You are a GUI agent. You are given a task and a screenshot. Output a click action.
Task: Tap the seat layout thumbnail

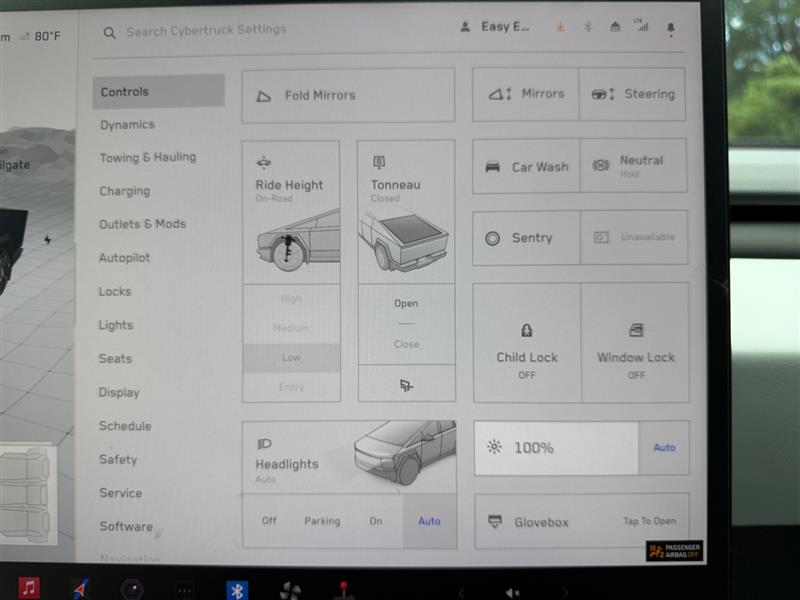(x=28, y=493)
